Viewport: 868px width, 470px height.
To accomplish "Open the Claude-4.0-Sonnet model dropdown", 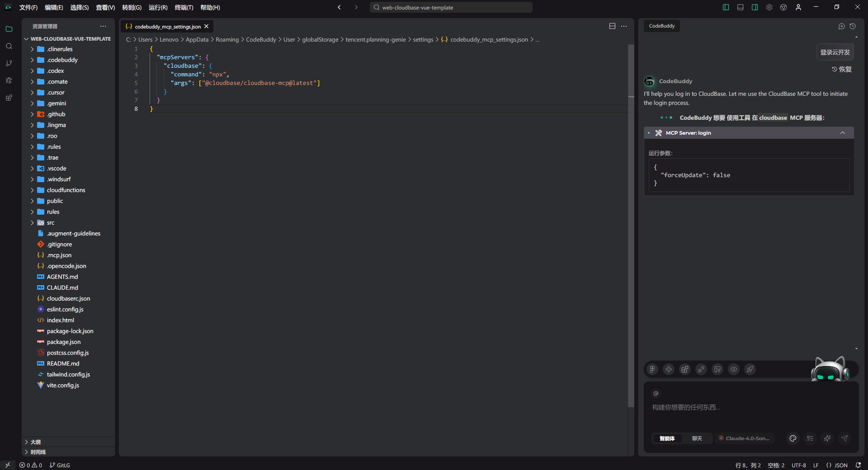I will [745, 438].
